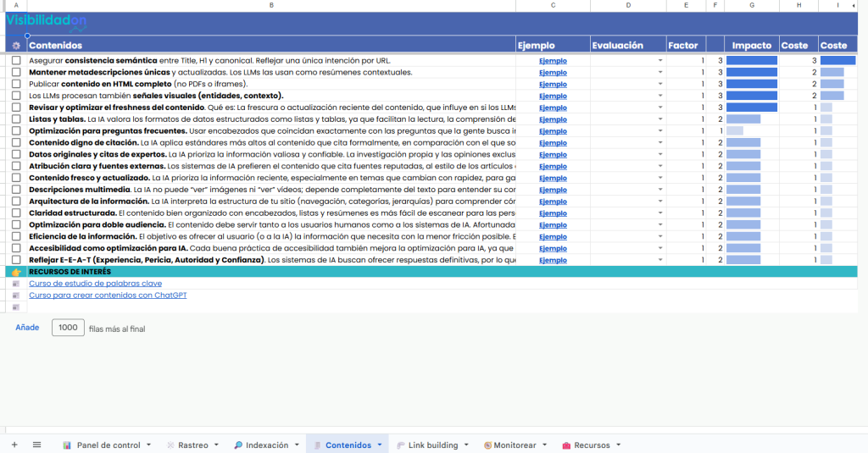Click Impacto bar of the first content row
The height and width of the screenshot is (453, 868).
point(751,61)
